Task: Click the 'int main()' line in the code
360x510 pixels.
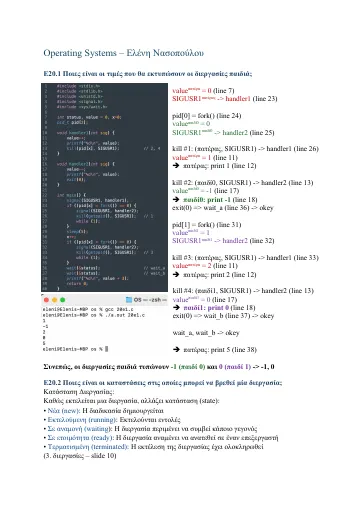Action: [x=71, y=195]
